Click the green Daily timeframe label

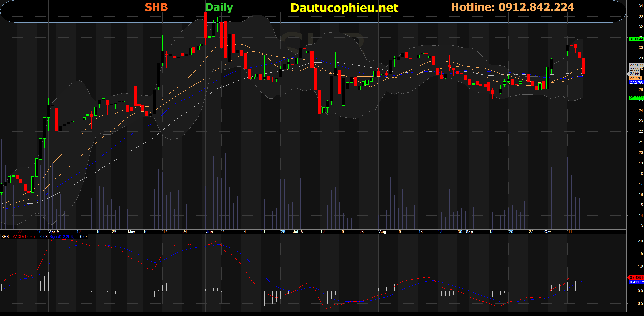tap(219, 8)
